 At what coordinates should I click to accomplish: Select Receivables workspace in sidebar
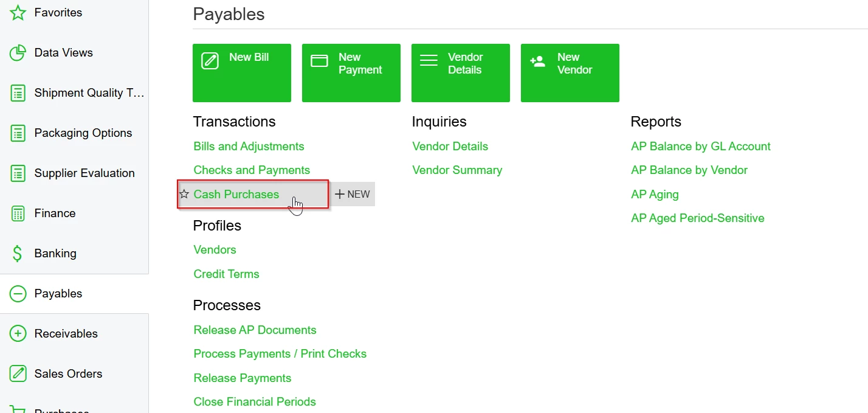click(x=74, y=334)
